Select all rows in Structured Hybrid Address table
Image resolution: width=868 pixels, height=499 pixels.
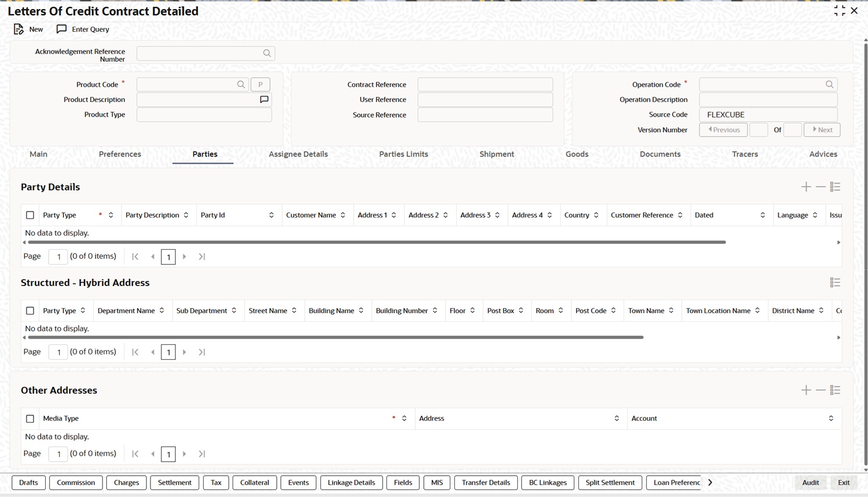click(x=30, y=311)
